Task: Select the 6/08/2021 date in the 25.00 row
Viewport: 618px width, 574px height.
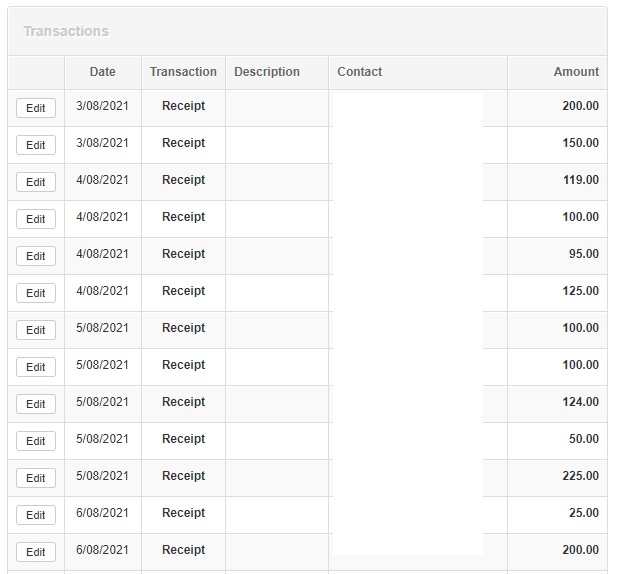Action: (x=102, y=513)
